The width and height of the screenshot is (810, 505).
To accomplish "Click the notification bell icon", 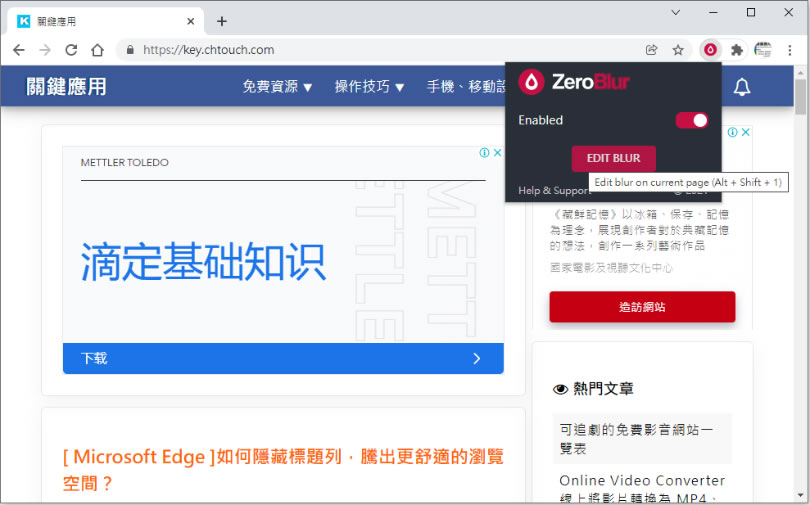I will coord(742,87).
